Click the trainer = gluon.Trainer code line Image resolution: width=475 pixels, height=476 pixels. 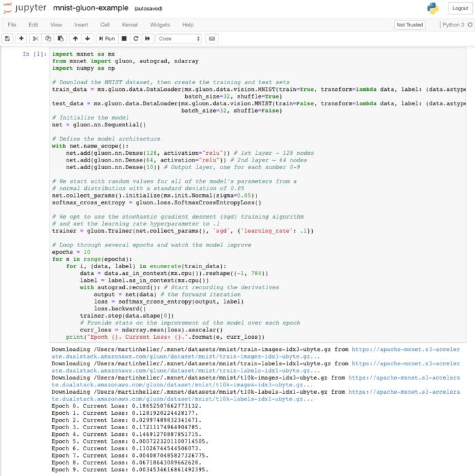click(x=183, y=231)
